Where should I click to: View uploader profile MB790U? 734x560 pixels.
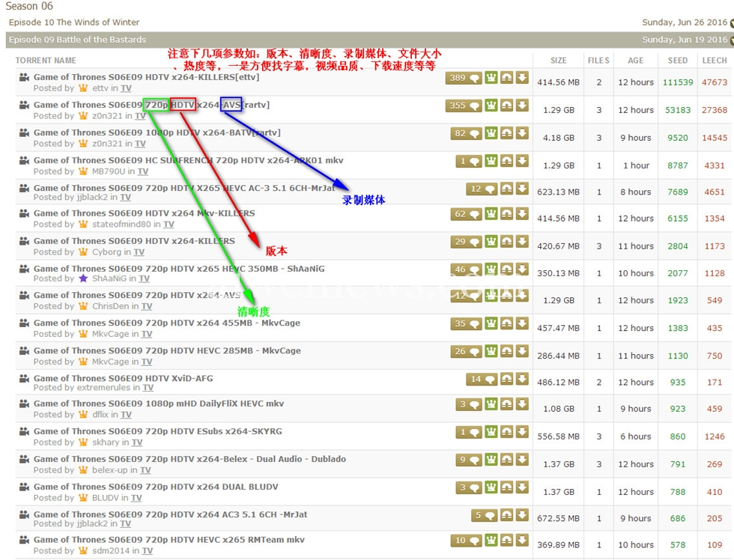point(109,171)
